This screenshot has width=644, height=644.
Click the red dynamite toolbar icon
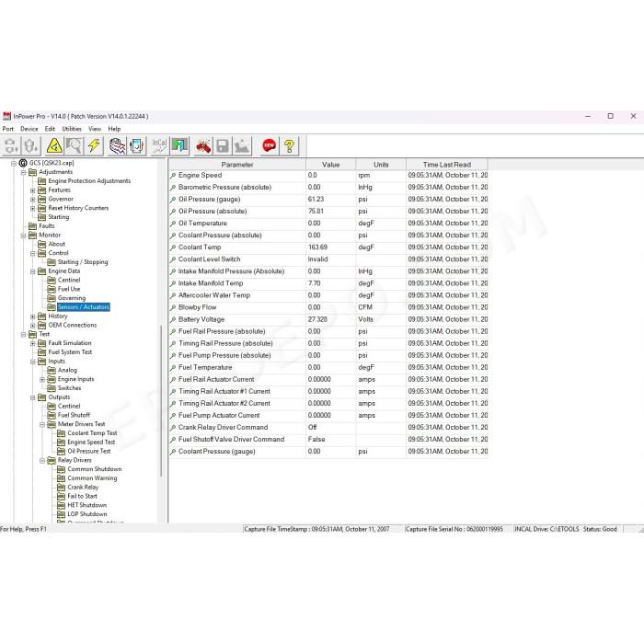[203, 145]
